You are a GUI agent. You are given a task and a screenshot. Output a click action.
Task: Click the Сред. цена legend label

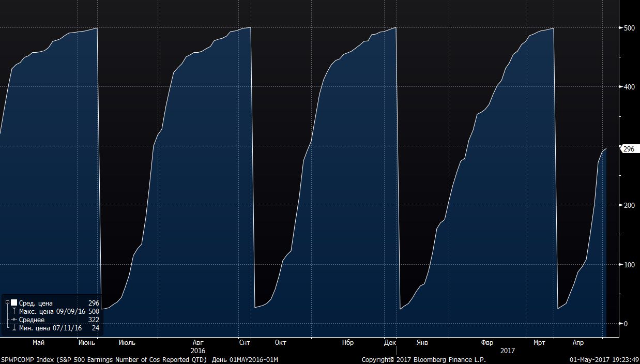click(36, 303)
